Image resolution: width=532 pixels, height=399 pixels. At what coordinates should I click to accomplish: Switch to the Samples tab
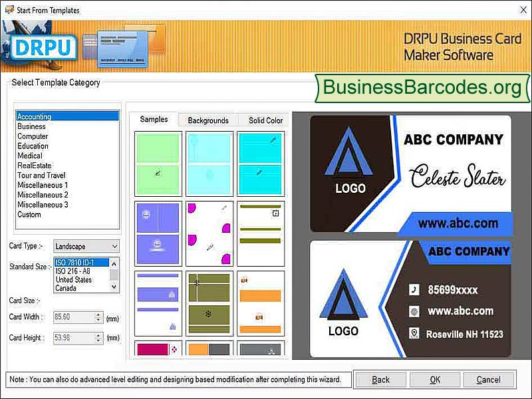click(154, 120)
